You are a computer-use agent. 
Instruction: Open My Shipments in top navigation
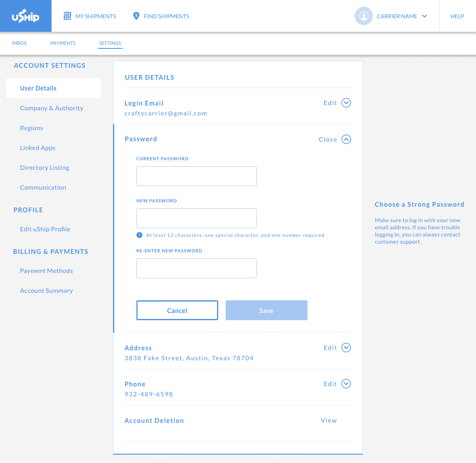coord(96,16)
